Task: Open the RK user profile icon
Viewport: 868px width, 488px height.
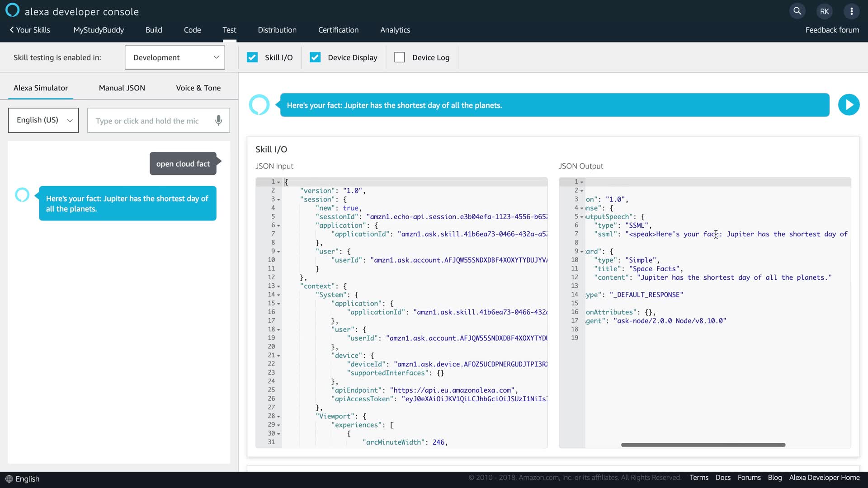Action: click(x=825, y=11)
